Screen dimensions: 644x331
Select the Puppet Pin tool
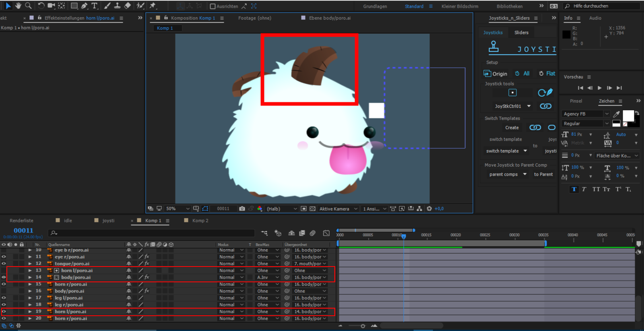click(153, 6)
